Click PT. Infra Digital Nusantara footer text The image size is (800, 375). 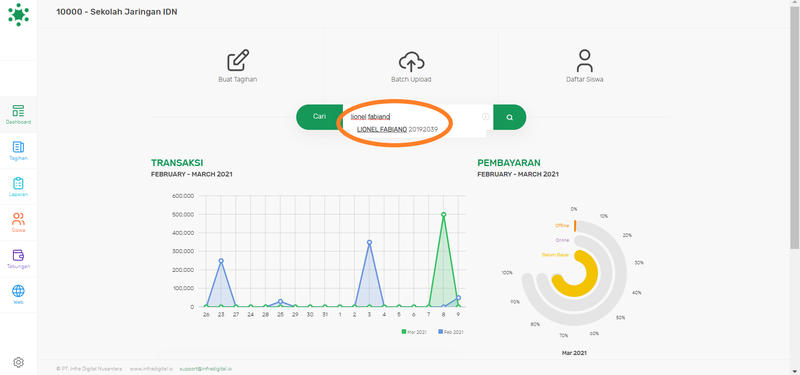coord(89,368)
